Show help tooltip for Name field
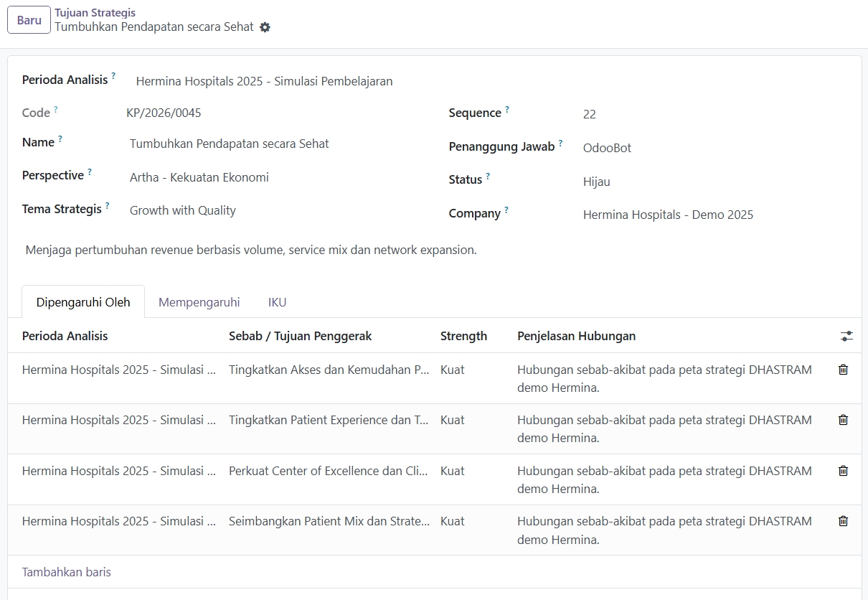The width and height of the screenshot is (868, 600). point(60,139)
